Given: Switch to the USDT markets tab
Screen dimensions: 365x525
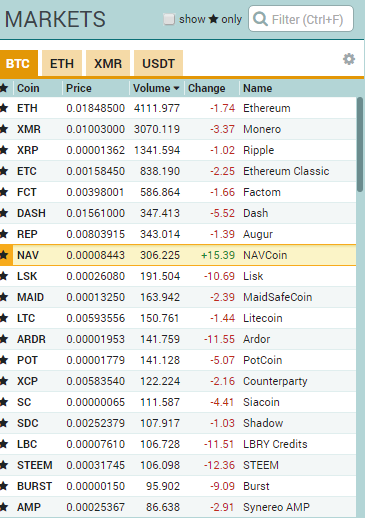Looking at the screenshot, I should 158,63.
